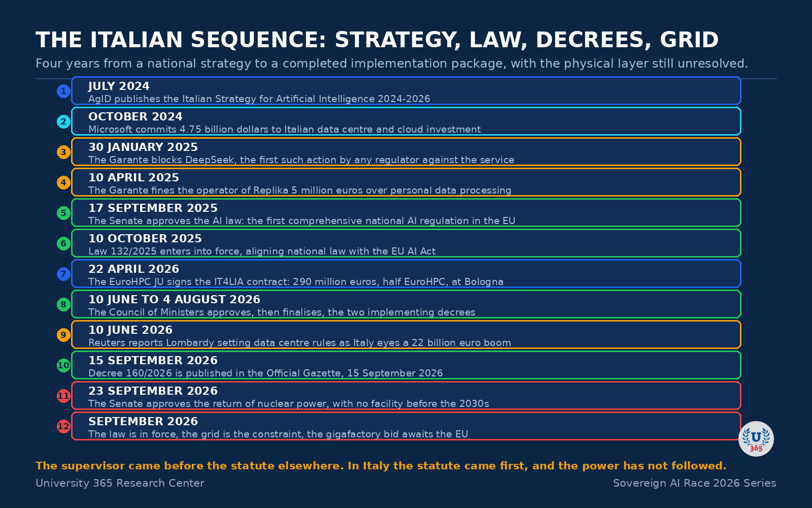Select the Senate approves the AI law line
Viewport: 812px width, 508px height.
pyautogui.click(x=302, y=221)
